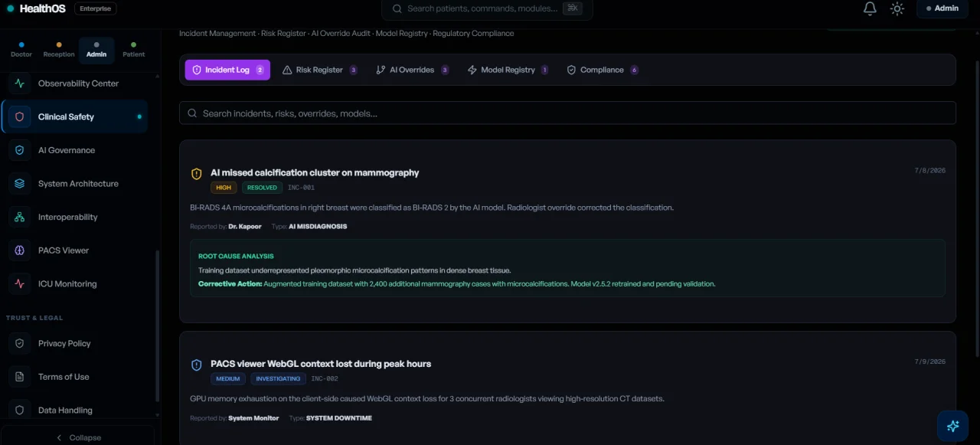Click the Privacy Policy shield icon
Image resolution: width=980 pixels, height=445 pixels.
click(x=20, y=344)
